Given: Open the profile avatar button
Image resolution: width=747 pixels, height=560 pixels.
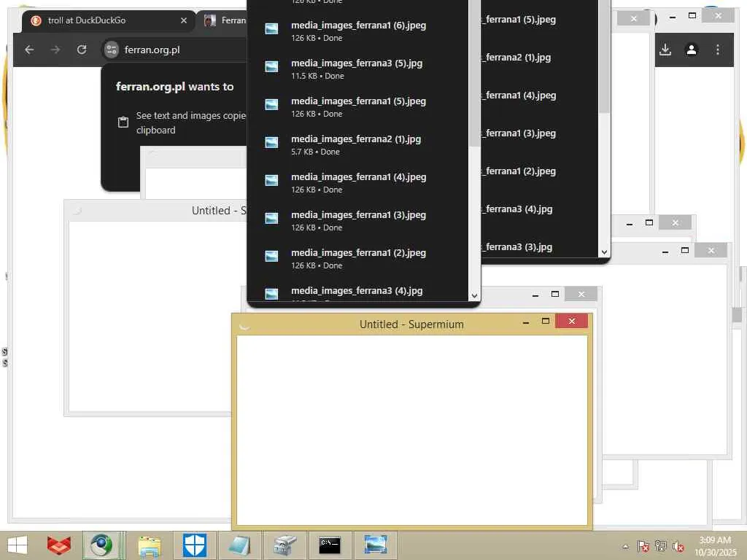Looking at the screenshot, I should click(692, 50).
